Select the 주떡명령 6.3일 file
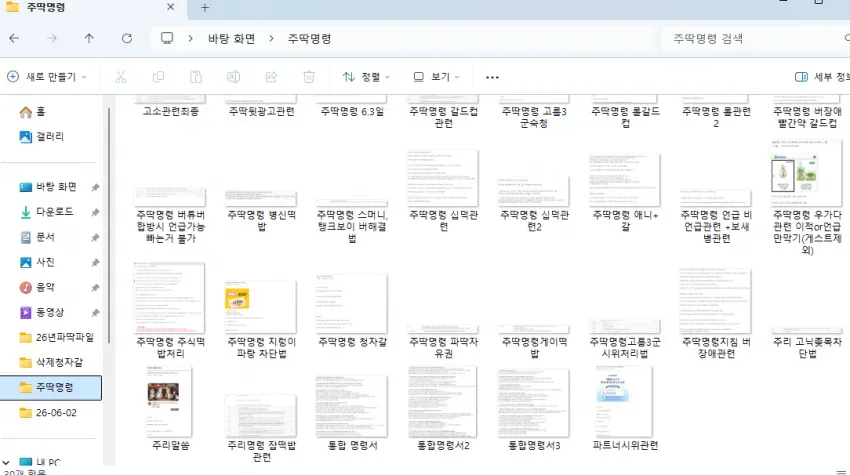Viewport: 850px width, 475px height. tap(352, 106)
